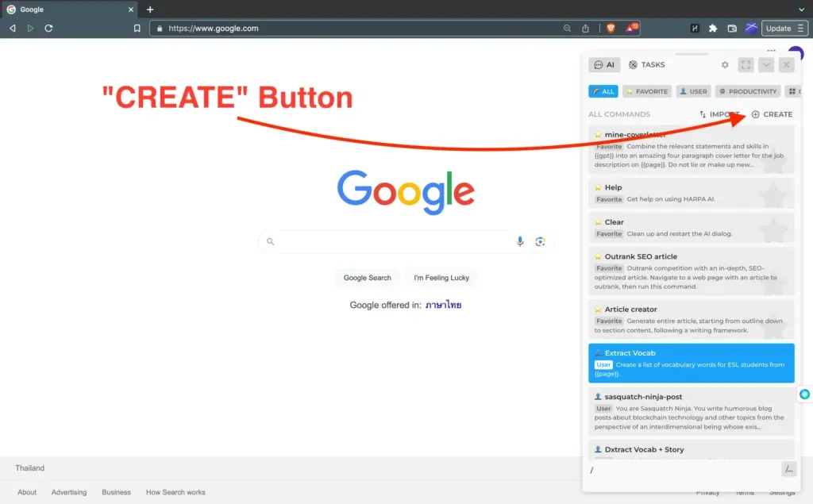Screen dimensions: 813x504
Task: Click the zoom magnifier in address bar
Action: tap(567, 29)
